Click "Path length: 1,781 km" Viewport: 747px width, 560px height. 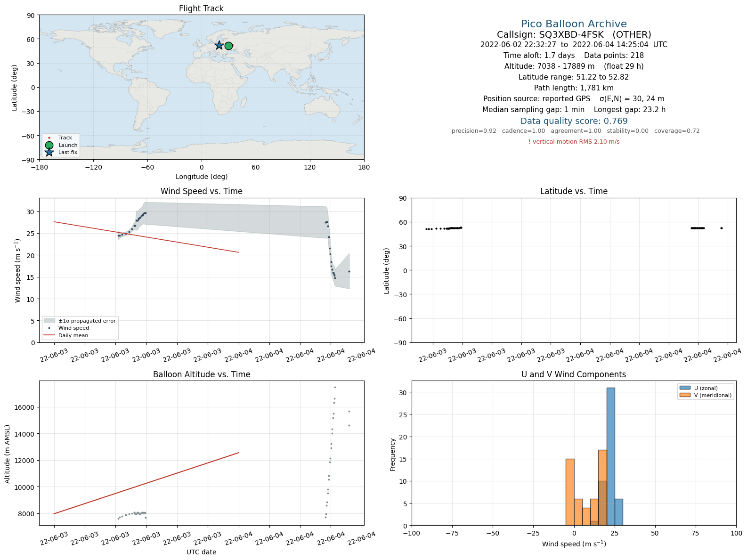coord(574,88)
